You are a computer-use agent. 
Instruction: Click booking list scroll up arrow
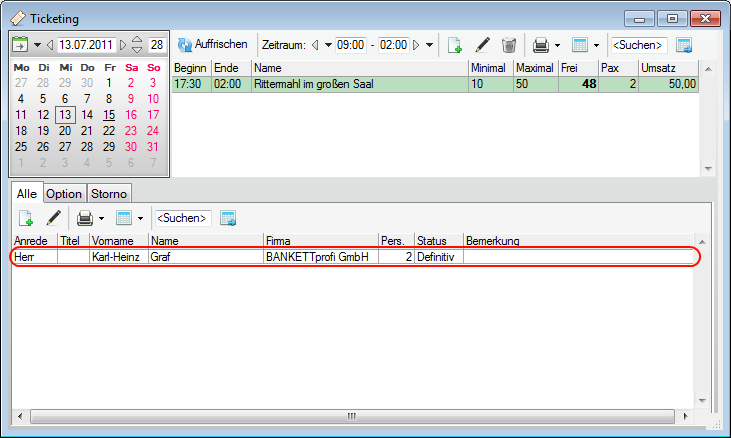coord(702,241)
